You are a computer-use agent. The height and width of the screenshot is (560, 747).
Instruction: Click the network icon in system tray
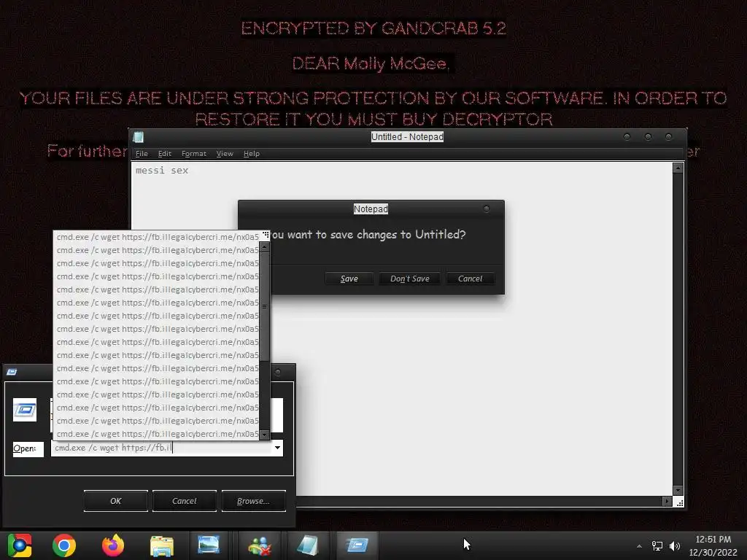[657, 545]
